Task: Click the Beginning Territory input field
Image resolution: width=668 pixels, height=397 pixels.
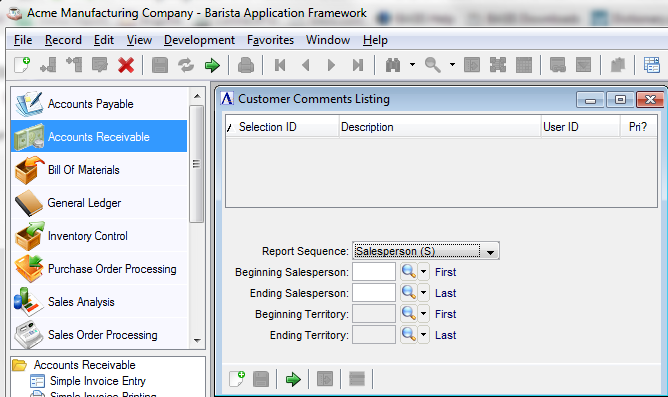Action: coord(374,314)
